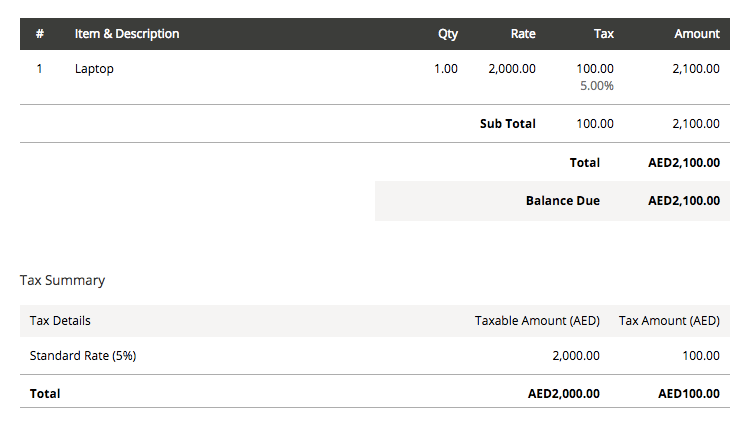This screenshot has width=745, height=427.
Task: Click the AED2,000.00 taxable total
Action: pos(564,394)
